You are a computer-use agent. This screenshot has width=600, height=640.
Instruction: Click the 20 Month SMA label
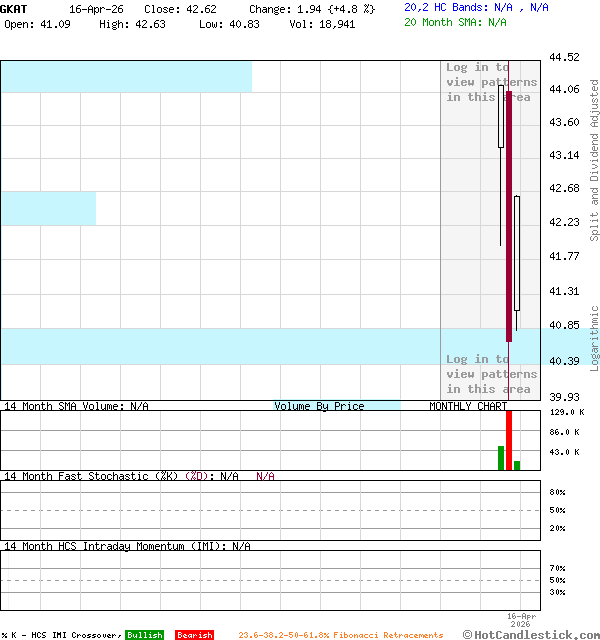point(455,21)
